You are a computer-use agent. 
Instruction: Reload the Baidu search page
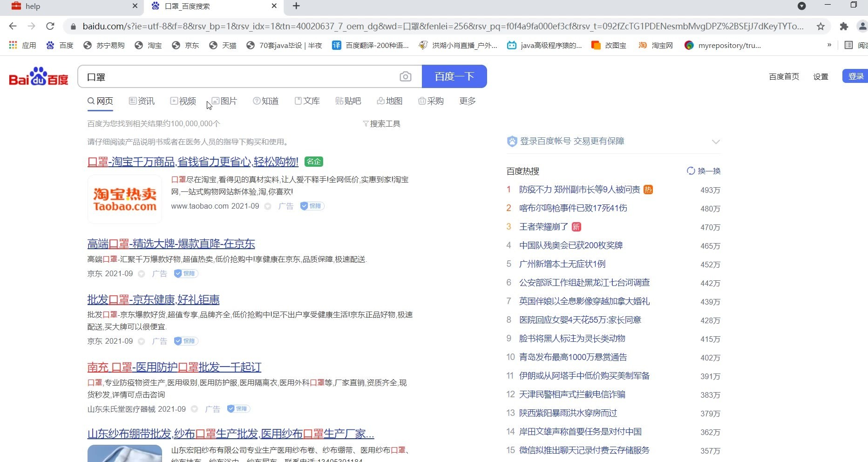[x=50, y=26]
